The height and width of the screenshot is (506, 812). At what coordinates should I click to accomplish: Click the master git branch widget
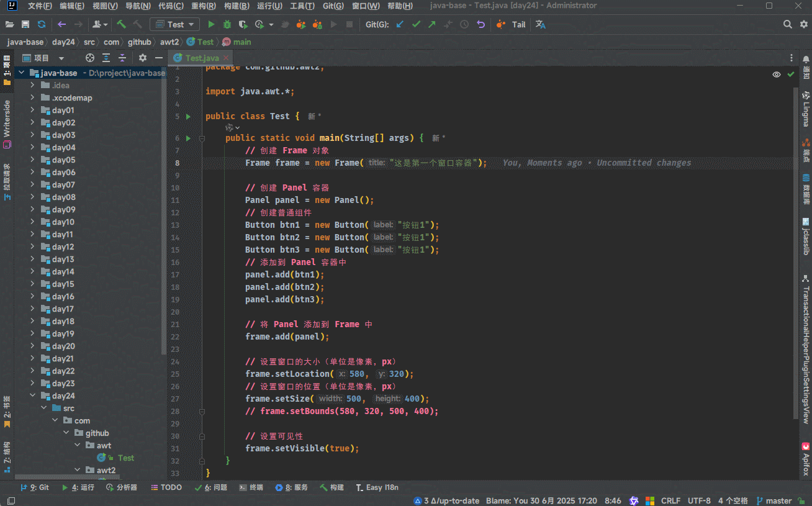774,500
